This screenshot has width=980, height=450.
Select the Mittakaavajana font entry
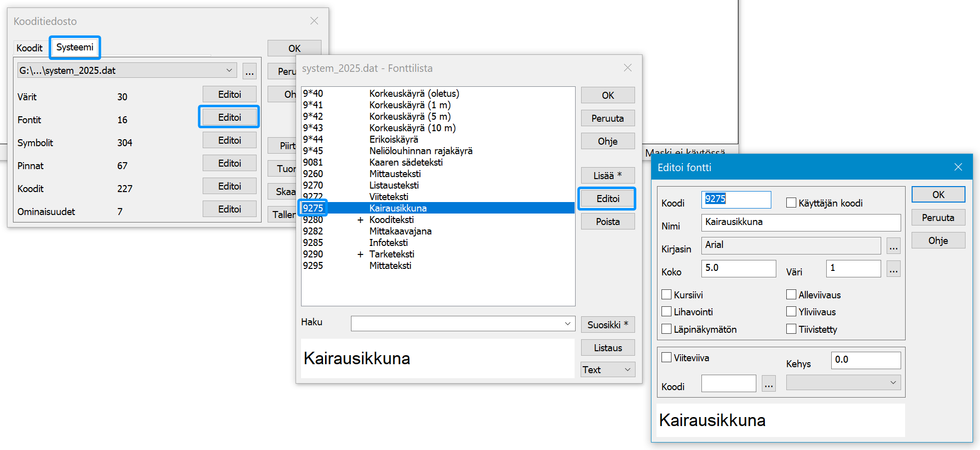[400, 231]
